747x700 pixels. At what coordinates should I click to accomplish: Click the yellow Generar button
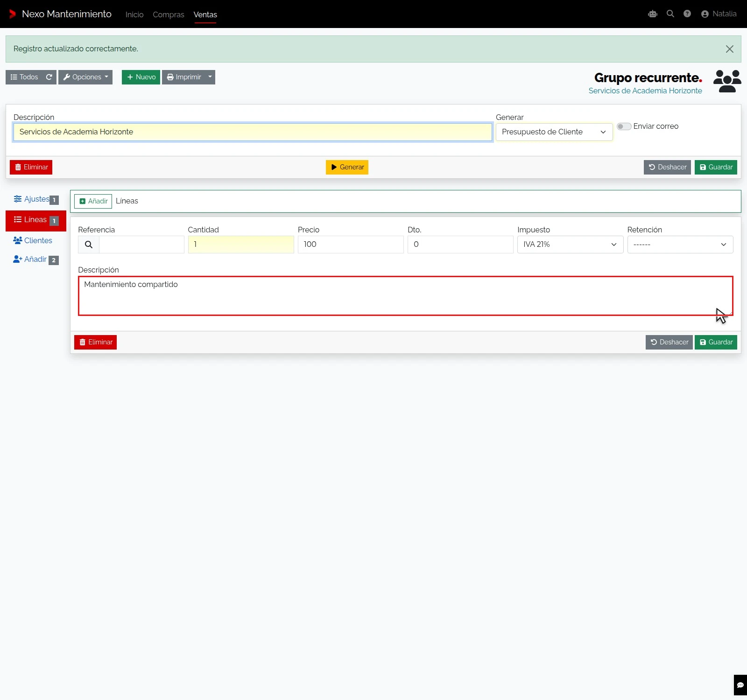[x=347, y=167]
